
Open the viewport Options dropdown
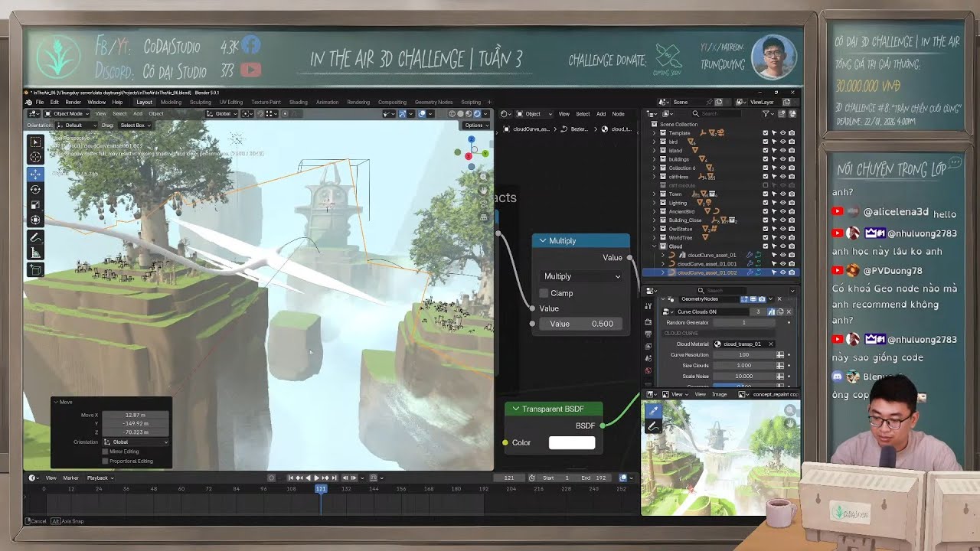(476, 125)
